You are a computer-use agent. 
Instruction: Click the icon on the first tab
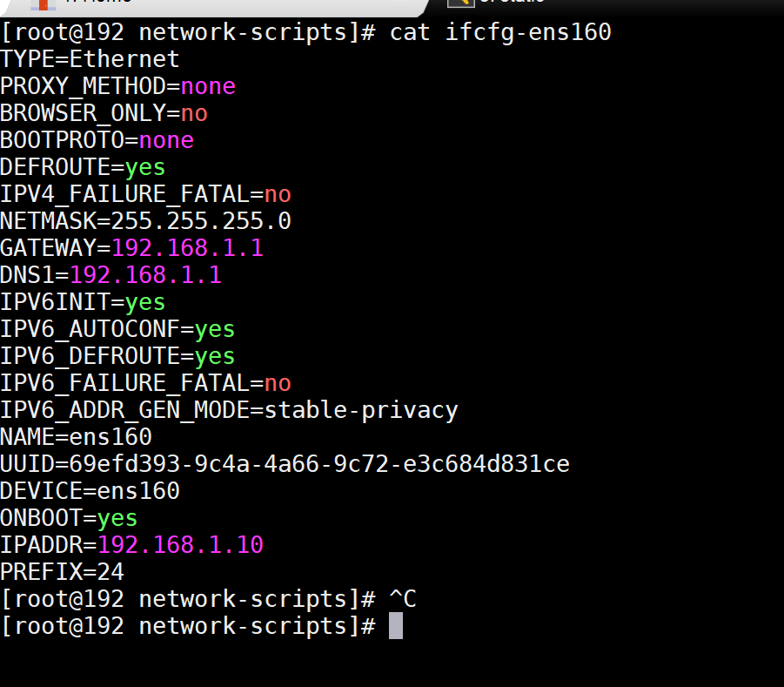pos(43,4)
